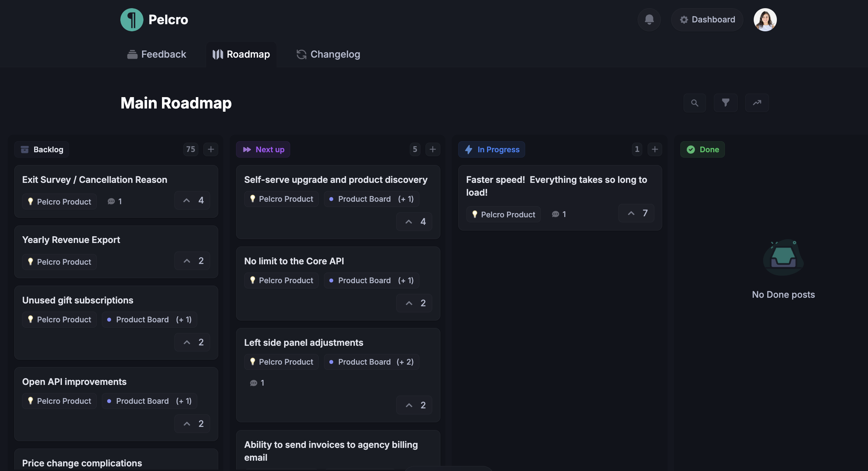The width and height of the screenshot is (868, 471).
Task: Click Pelcro Product tag on Core API card
Action: coord(281,280)
